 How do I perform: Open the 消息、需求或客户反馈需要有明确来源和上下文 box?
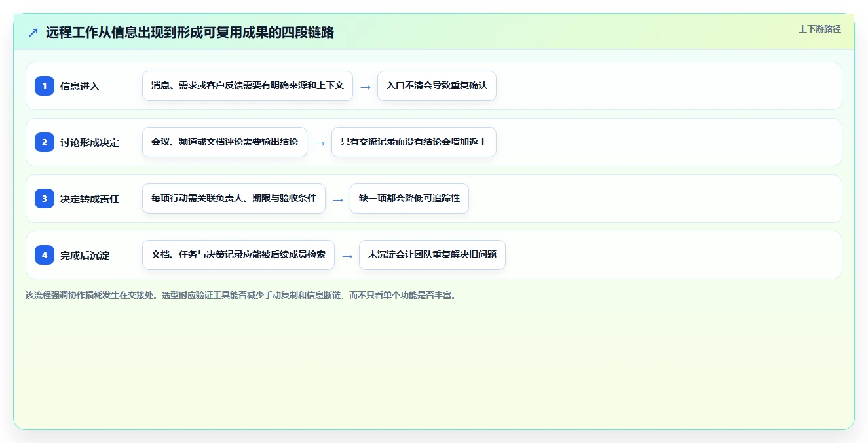point(248,86)
